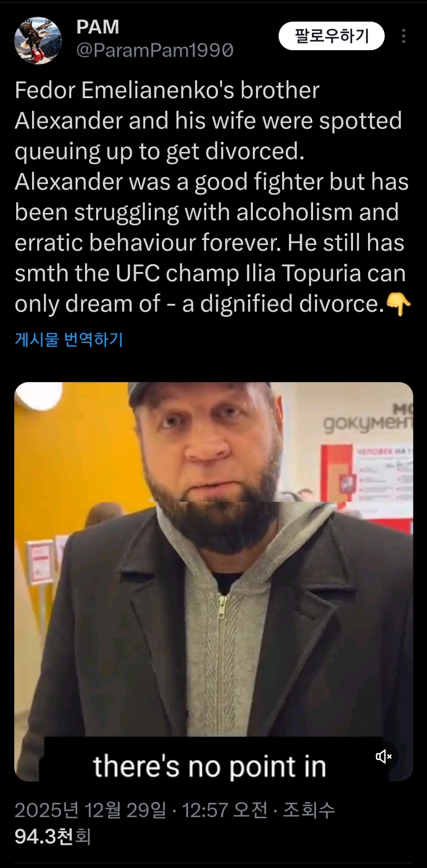Screen dimensions: 427x868
Task: Translate post via 게시물 번역하기
Action: pyautogui.click(x=69, y=339)
